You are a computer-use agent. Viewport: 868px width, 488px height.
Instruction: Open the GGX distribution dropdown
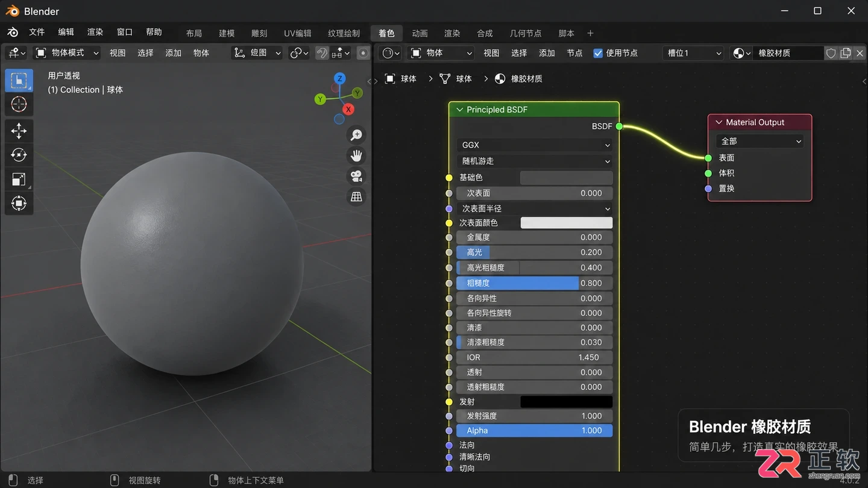[534, 145]
